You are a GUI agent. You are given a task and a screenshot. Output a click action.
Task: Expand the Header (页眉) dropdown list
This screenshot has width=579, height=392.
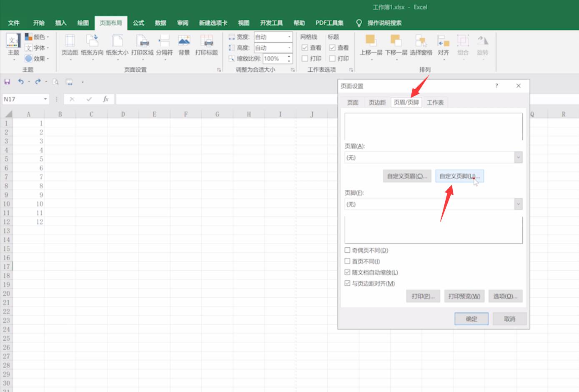[519, 158]
